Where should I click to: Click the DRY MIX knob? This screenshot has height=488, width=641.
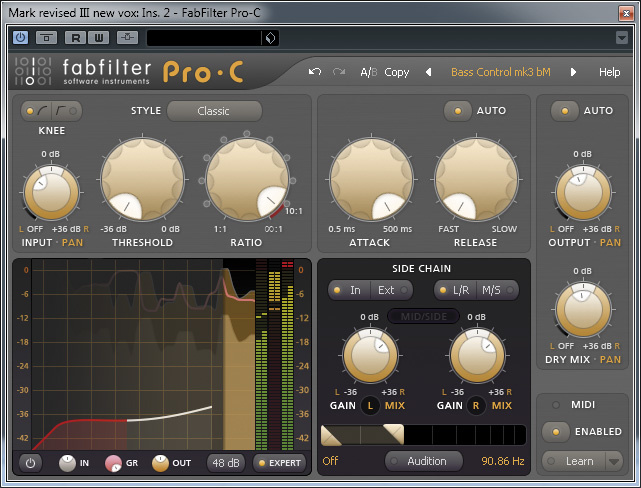(x=583, y=309)
